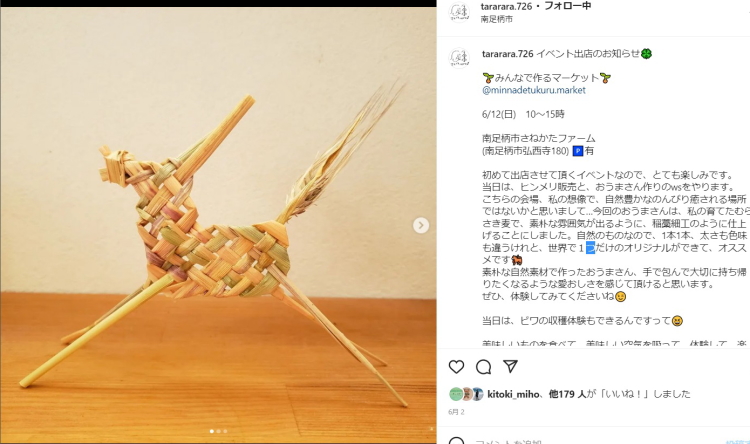
Task: Like the post with the heart icon
Action: click(456, 367)
